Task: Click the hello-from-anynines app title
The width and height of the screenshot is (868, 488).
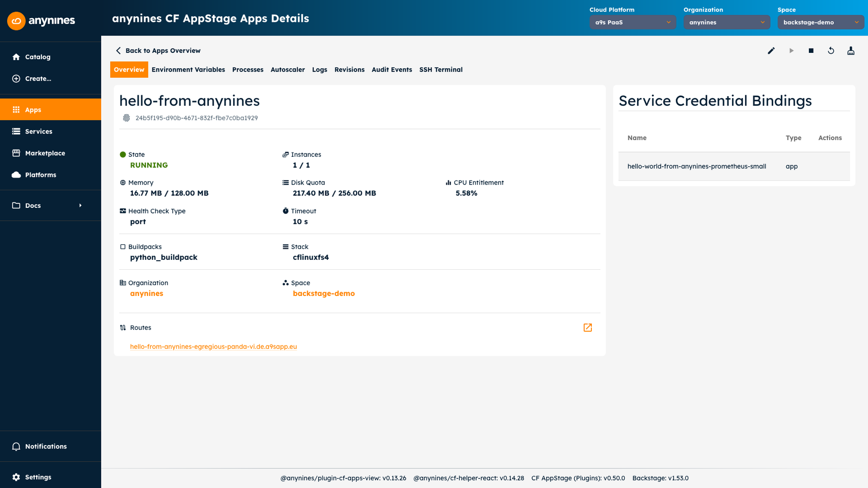Action: (x=189, y=101)
